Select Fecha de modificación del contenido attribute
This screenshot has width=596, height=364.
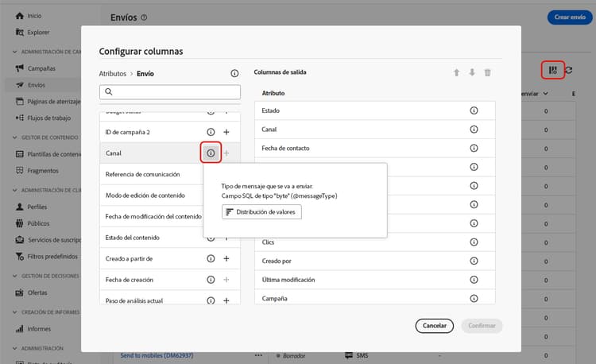[x=152, y=216]
